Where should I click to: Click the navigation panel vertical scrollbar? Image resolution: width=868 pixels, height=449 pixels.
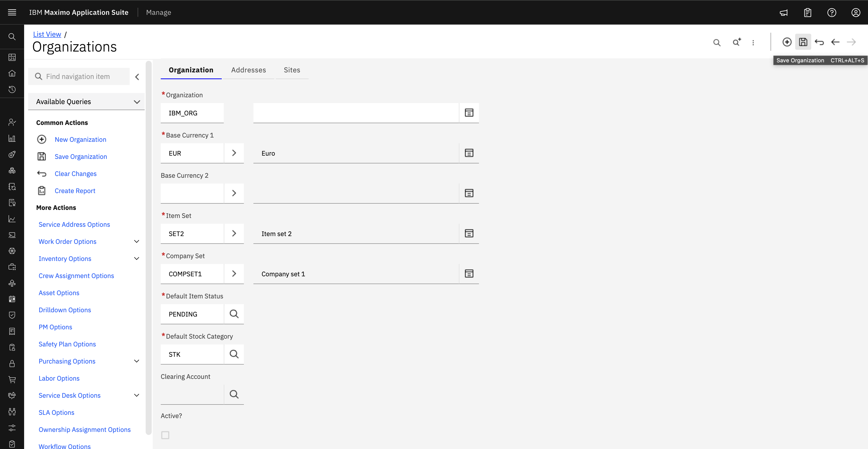(148, 248)
